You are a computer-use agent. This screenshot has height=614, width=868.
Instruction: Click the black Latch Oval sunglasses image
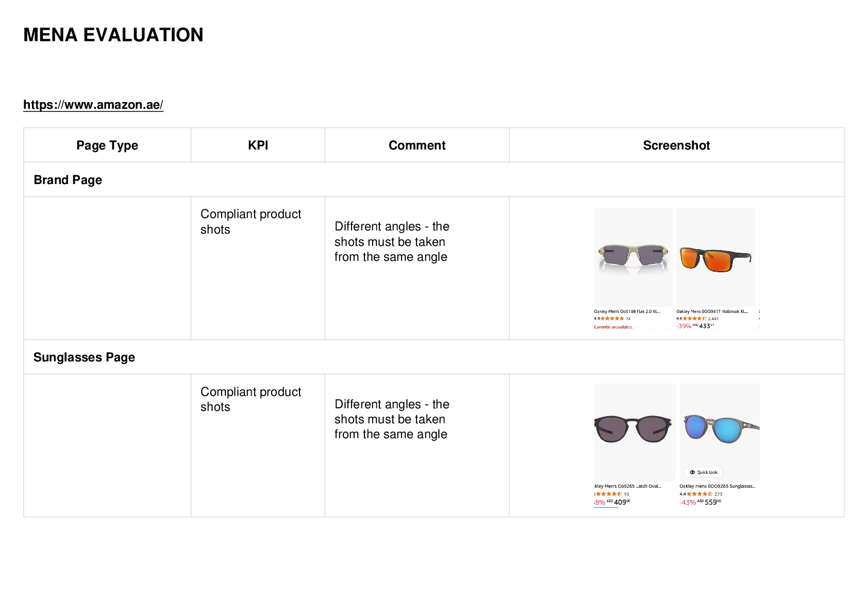click(x=635, y=432)
